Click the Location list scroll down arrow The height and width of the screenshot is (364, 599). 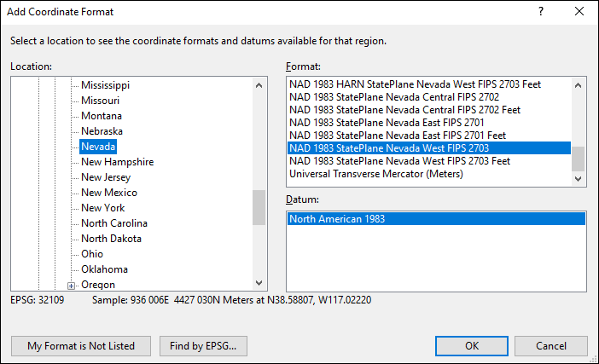(259, 283)
